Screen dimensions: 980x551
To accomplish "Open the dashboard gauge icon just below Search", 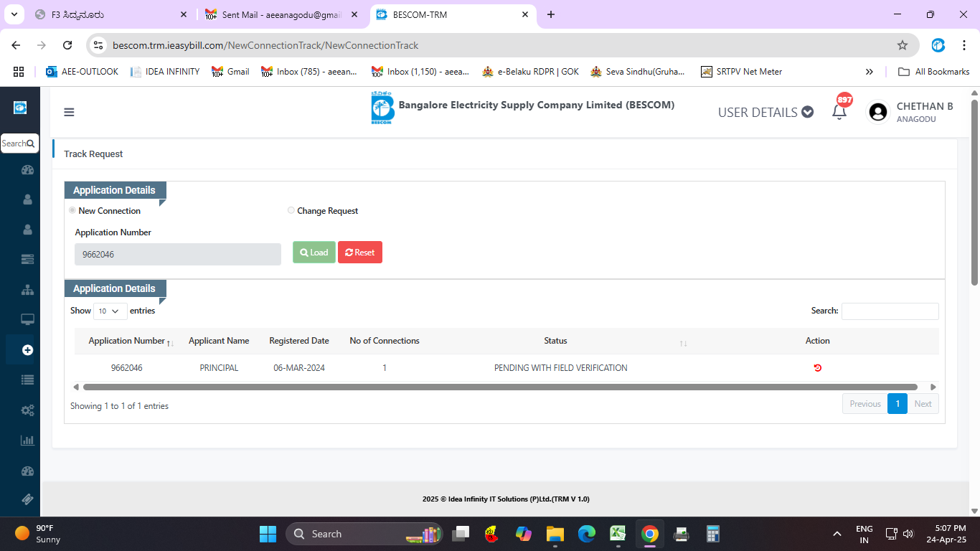I will [28, 170].
